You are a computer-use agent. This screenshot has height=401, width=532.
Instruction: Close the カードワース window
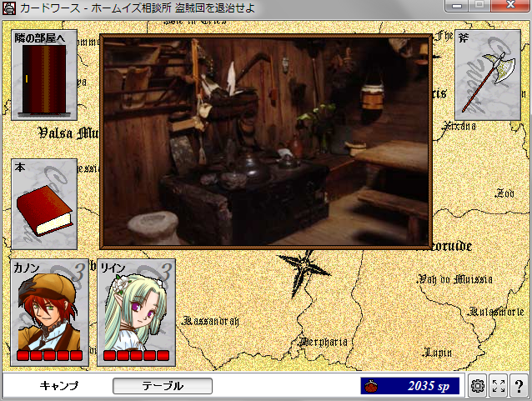[510, 6]
